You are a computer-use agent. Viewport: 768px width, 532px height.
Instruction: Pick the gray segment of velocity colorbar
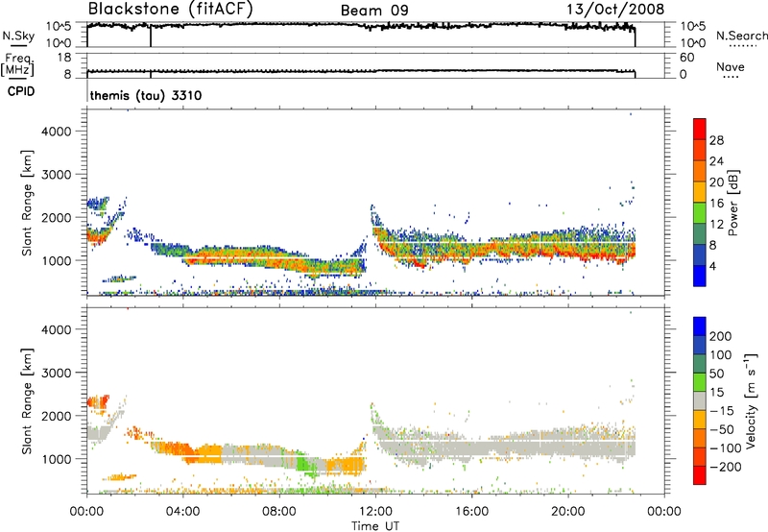coord(700,401)
